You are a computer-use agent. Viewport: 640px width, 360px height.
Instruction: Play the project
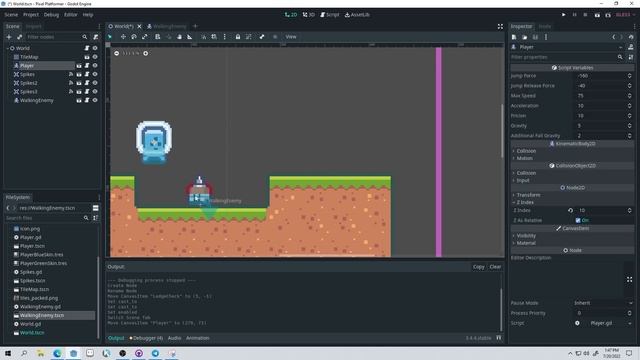[x=564, y=15]
